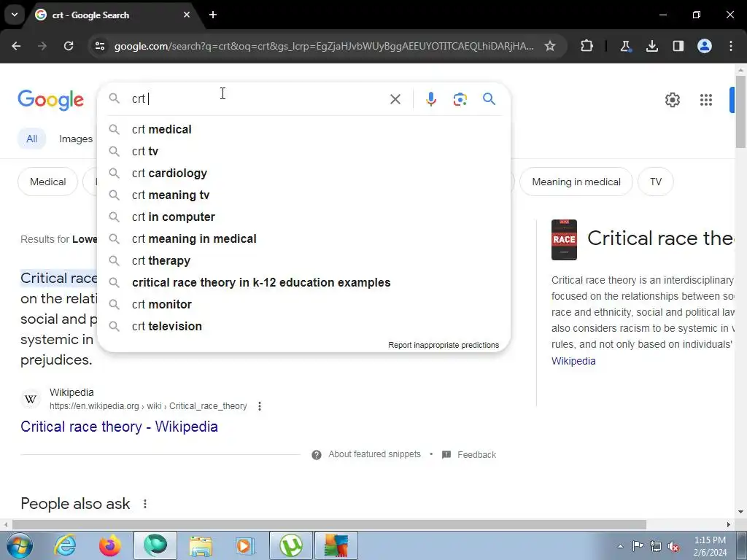Open the Chrome extensions puzzle icon
Image resolution: width=747 pixels, height=560 pixels.
tap(587, 46)
